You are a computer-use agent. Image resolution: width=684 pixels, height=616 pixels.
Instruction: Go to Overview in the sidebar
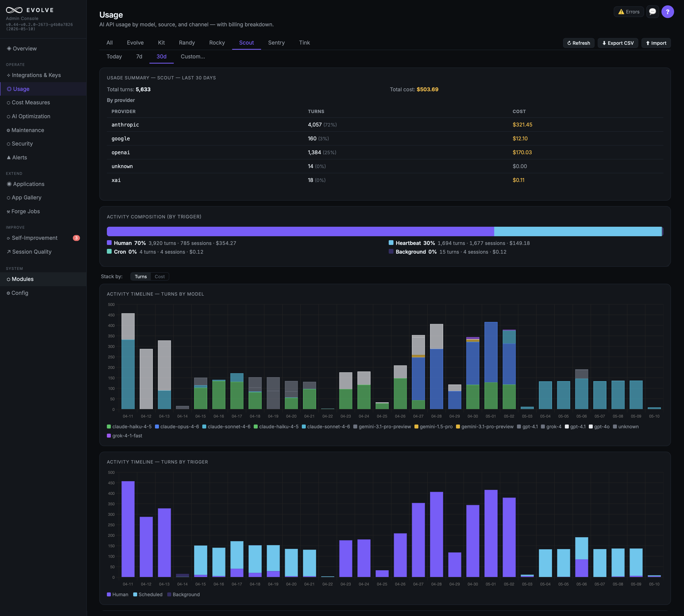point(43,48)
